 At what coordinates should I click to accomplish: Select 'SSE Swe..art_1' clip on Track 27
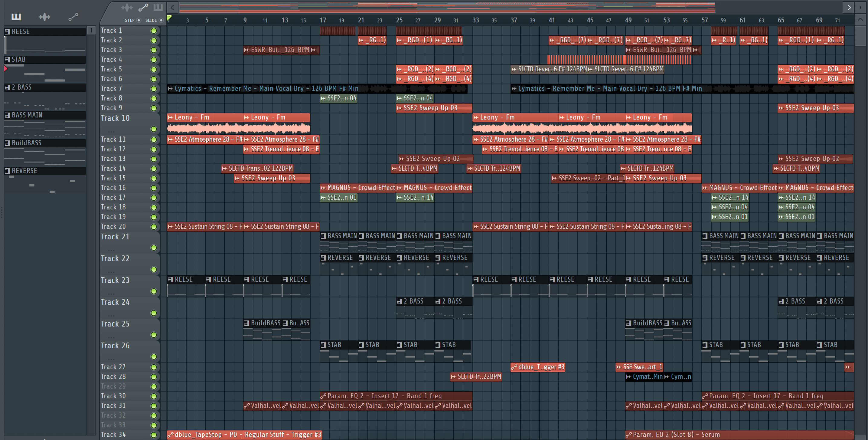point(640,367)
